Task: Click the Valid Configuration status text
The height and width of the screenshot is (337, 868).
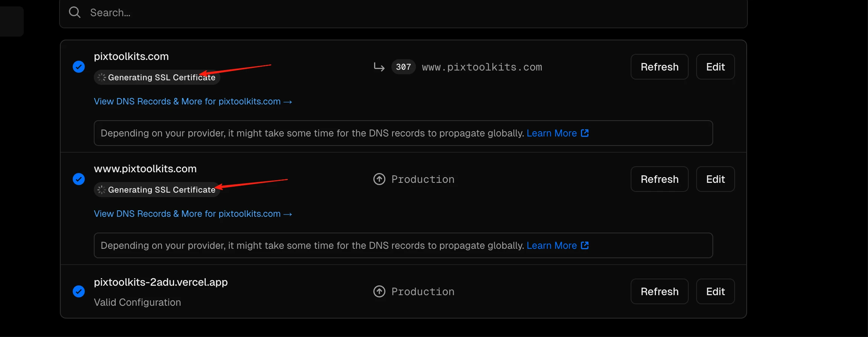Action: pyautogui.click(x=137, y=302)
